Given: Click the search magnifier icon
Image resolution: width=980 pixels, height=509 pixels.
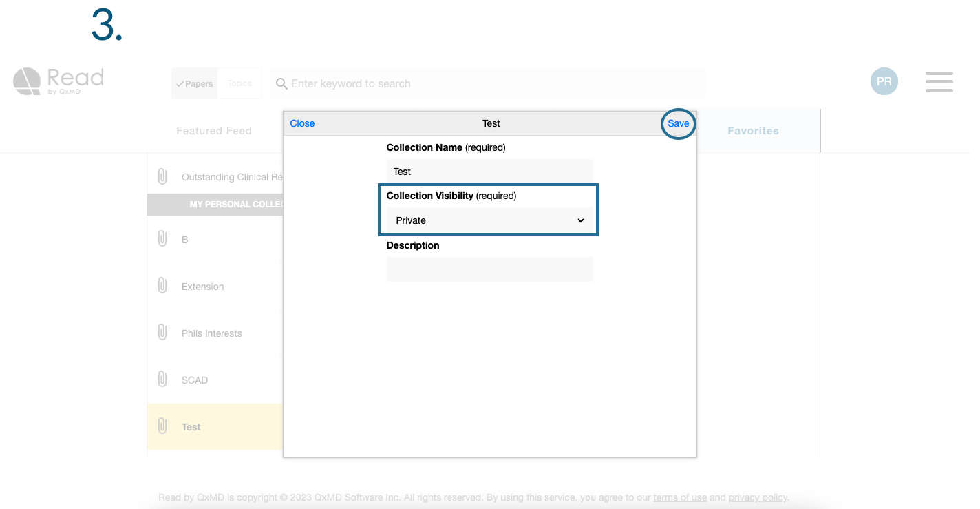Looking at the screenshot, I should point(281,84).
